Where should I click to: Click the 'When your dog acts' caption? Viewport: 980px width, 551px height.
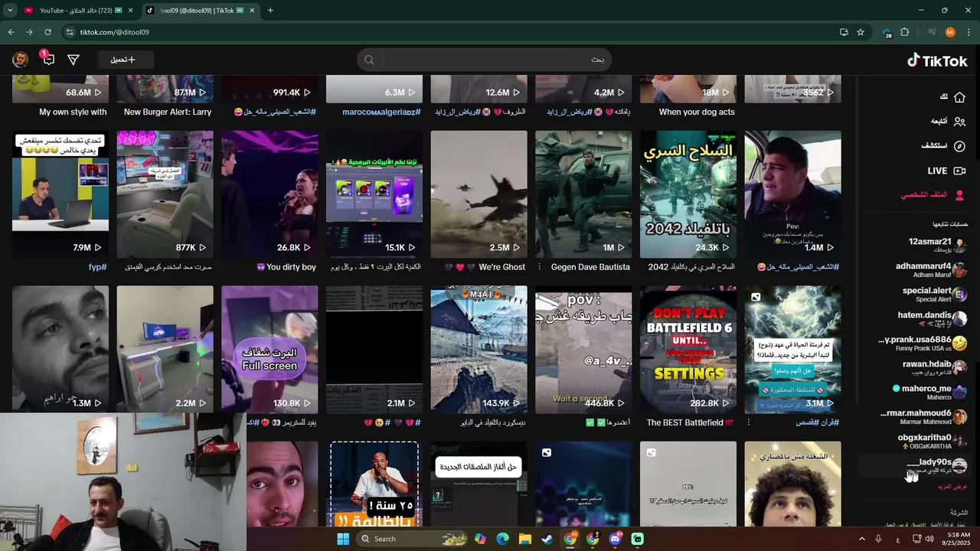pyautogui.click(x=697, y=112)
